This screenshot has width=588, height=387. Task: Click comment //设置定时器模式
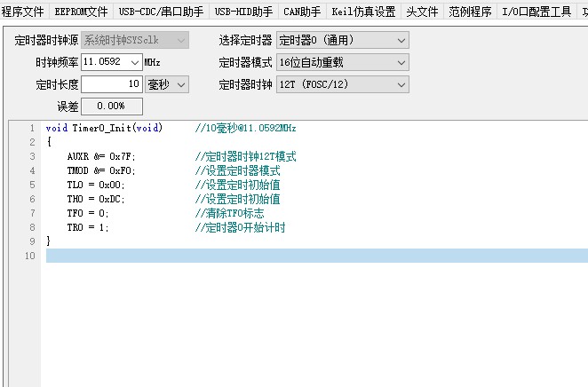(237, 170)
